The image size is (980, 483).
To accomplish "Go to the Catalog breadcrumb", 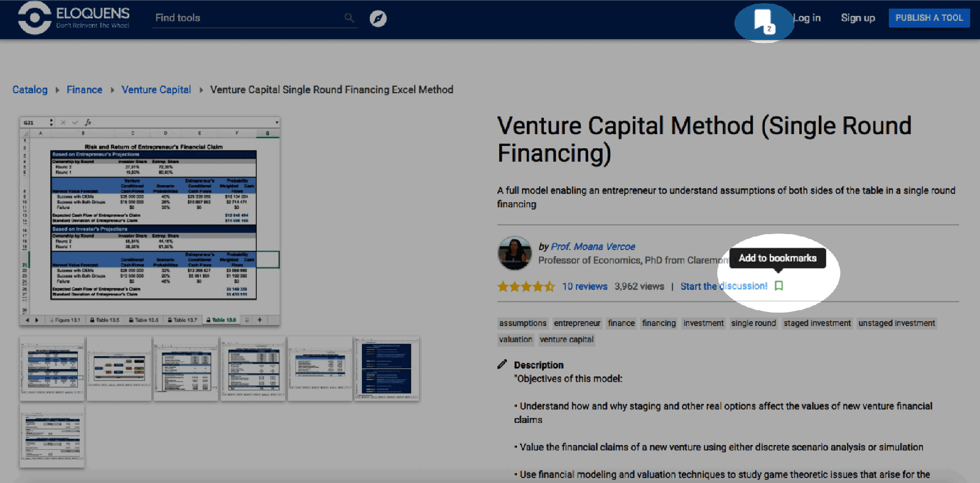I will click(x=30, y=89).
